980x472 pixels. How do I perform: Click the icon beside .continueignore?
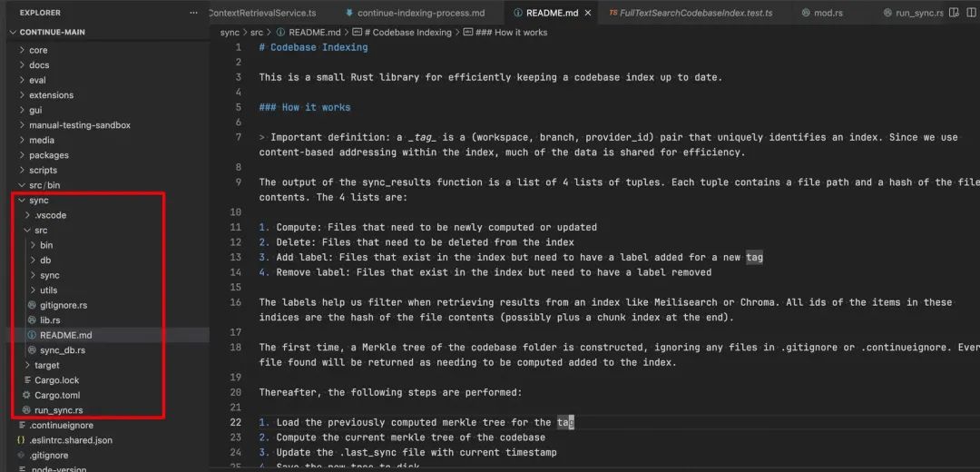point(22,425)
